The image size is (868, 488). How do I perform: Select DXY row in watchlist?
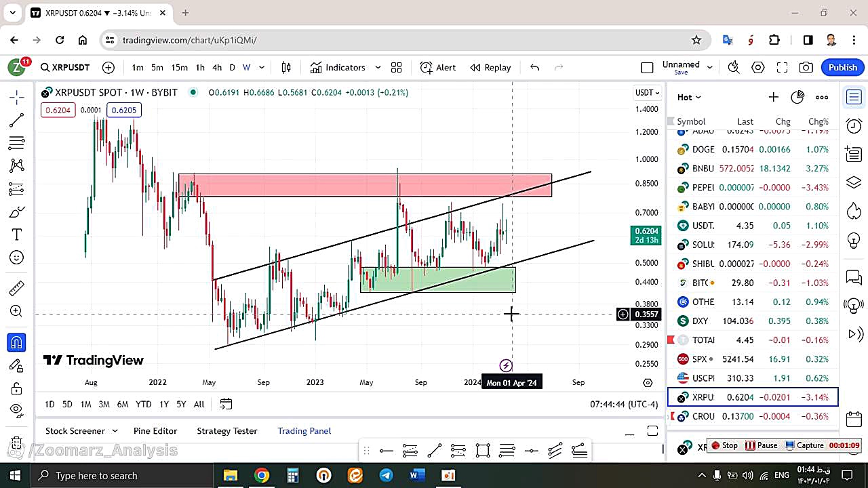pyautogui.click(x=753, y=321)
